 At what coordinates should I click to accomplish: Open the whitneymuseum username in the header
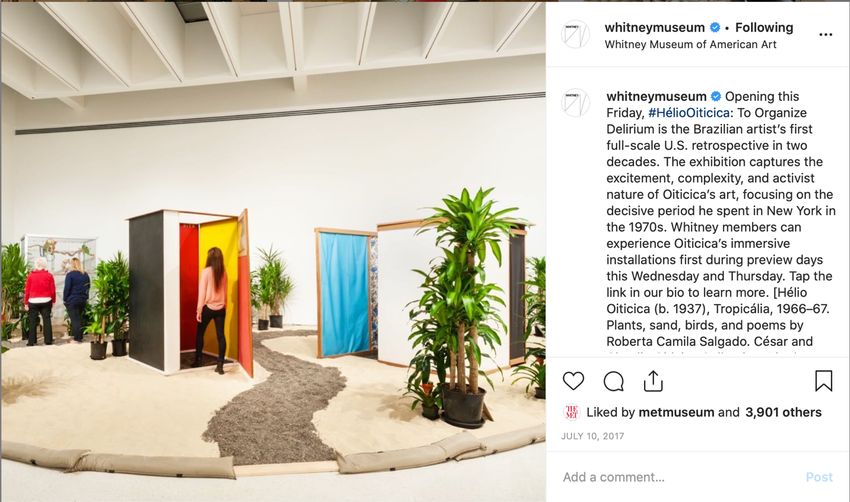tap(655, 27)
